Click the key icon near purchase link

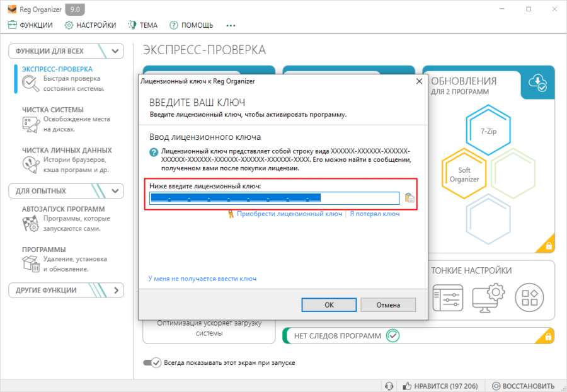(x=231, y=214)
